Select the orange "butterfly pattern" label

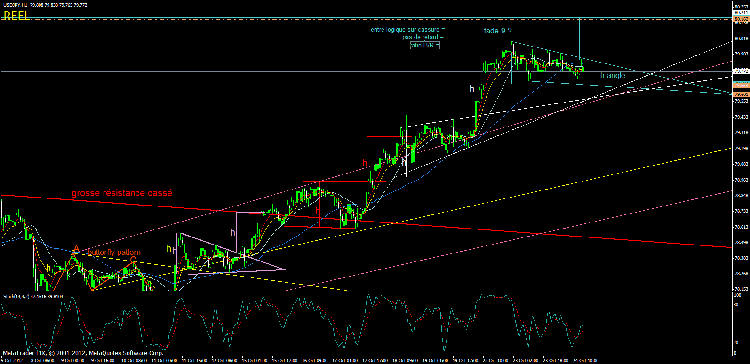coord(114,252)
